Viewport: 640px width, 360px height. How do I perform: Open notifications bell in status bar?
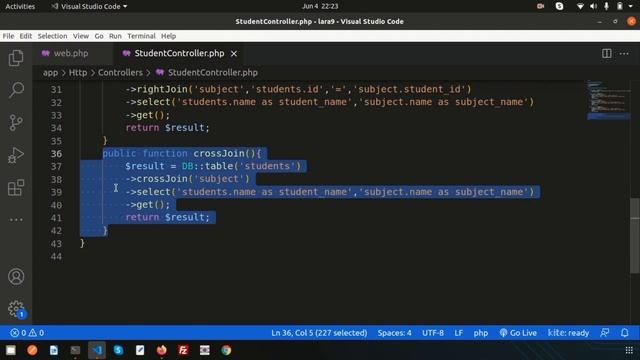(624, 333)
